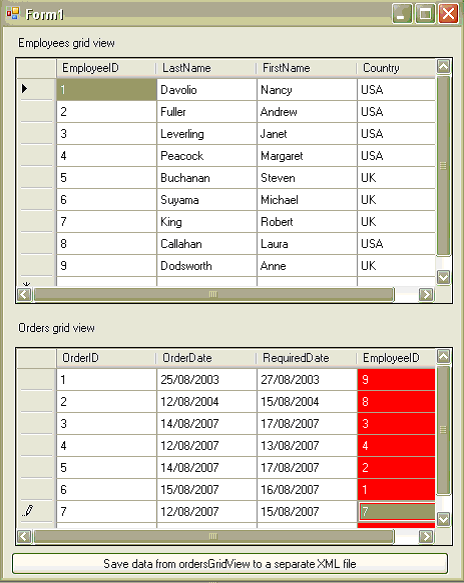This screenshot has height=583, width=464.
Task: Select the 15/08/2007 OrderDate cell
Action: (x=207, y=489)
